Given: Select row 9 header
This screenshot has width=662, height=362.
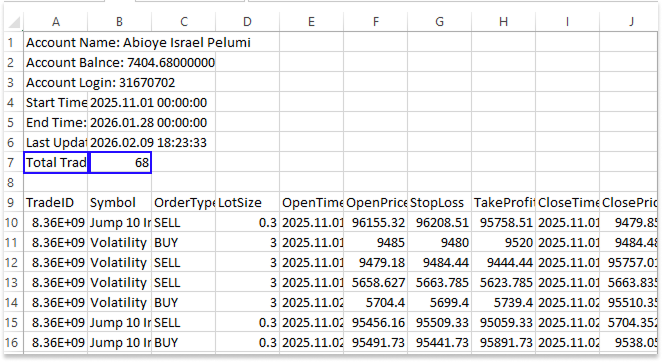Looking at the screenshot, I should 14,203.
